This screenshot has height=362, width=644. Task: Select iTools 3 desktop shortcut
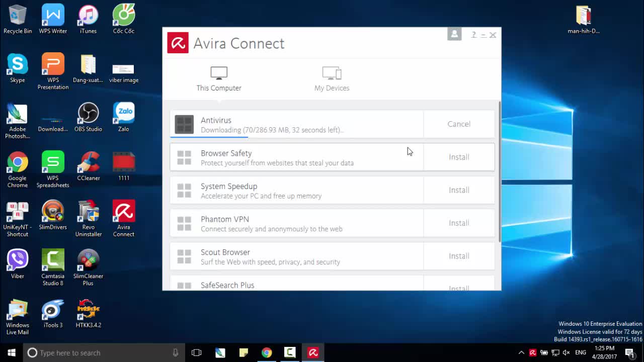point(53,313)
